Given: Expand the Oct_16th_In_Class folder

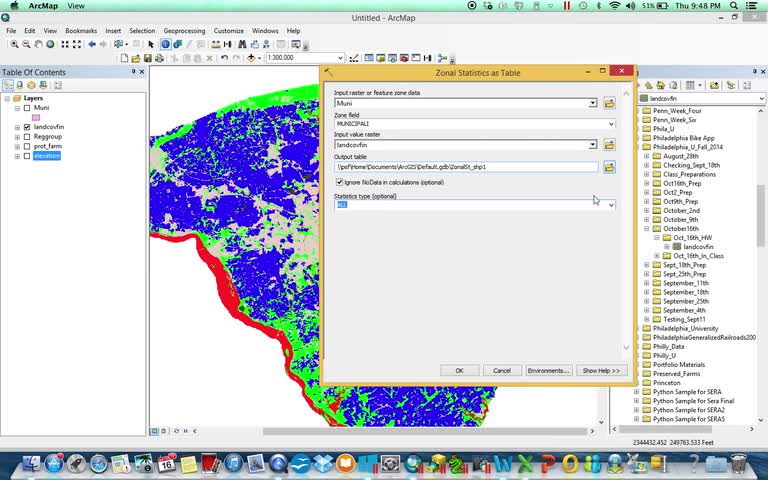Looking at the screenshot, I should pyautogui.click(x=657, y=256).
